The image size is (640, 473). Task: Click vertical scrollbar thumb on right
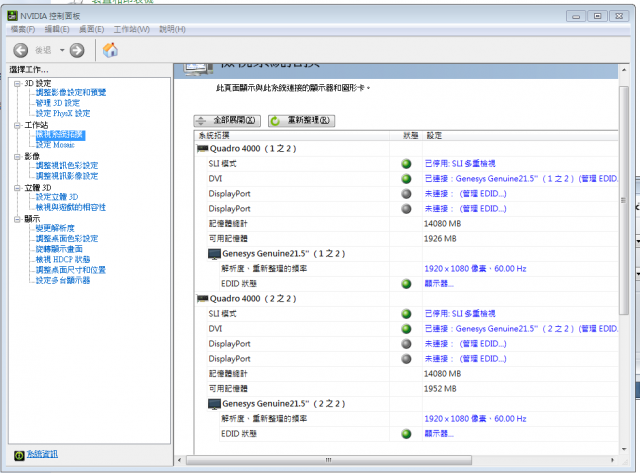click(x=624, y=200)
